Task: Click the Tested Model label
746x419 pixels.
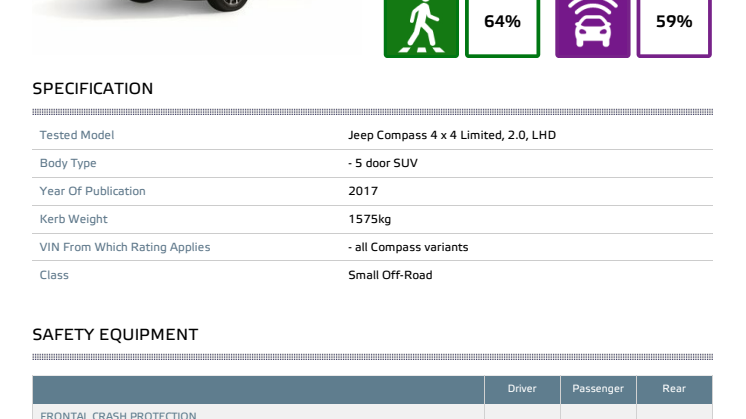Action: point(77,136)
